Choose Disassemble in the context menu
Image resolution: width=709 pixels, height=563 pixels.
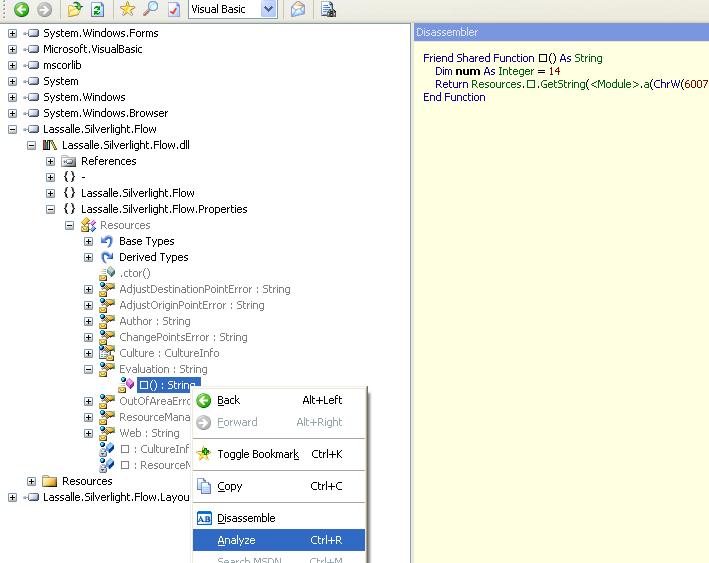coord(279,518)
